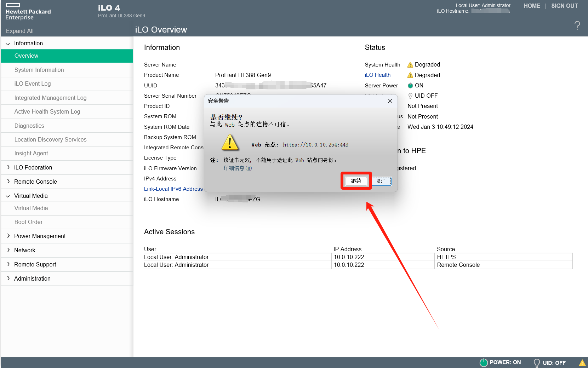Viewport: 588px width, 368px height.
Task: Click the Hewlett Packard Enterprise logo
Action: click(x=28, y=12)
